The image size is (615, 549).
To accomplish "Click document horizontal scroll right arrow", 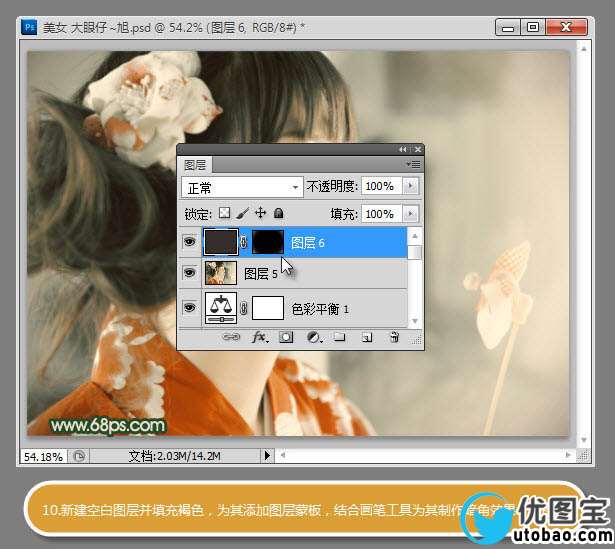I will 568,455.
